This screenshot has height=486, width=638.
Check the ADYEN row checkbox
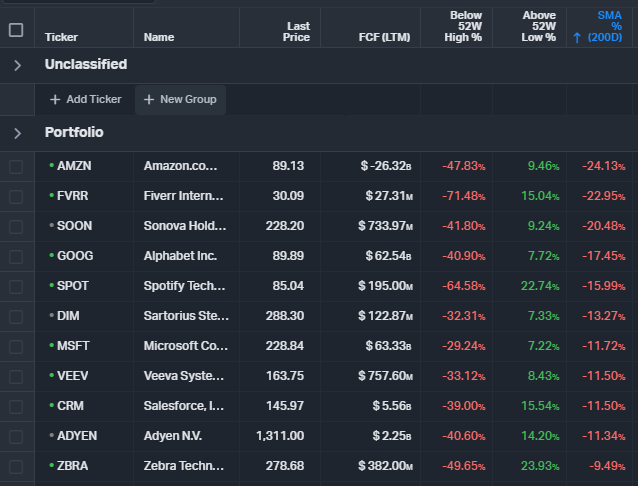pyautogui.click(x=16, y=437)
